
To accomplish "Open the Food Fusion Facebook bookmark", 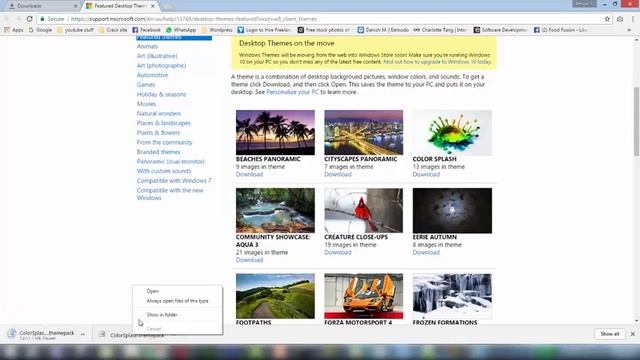I will 560,30.
